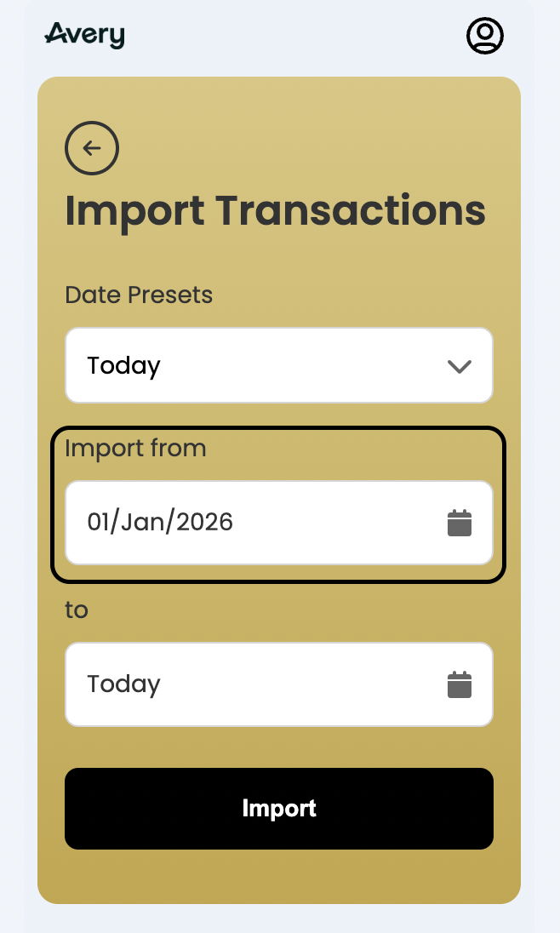
Task: Click the 01/Jan/2026 date text
Action: click(x=160, y=522)
